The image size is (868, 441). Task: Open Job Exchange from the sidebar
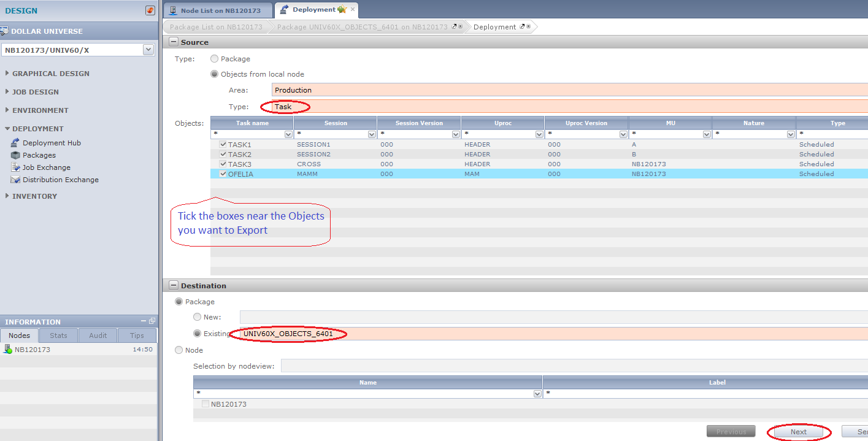pos(47,167)
